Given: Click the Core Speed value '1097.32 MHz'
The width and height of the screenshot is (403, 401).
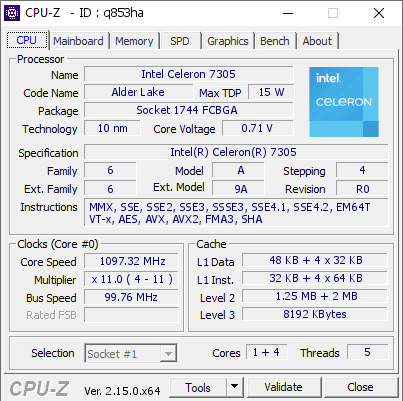Looking at the screenshot, I should tap(131, 261).
